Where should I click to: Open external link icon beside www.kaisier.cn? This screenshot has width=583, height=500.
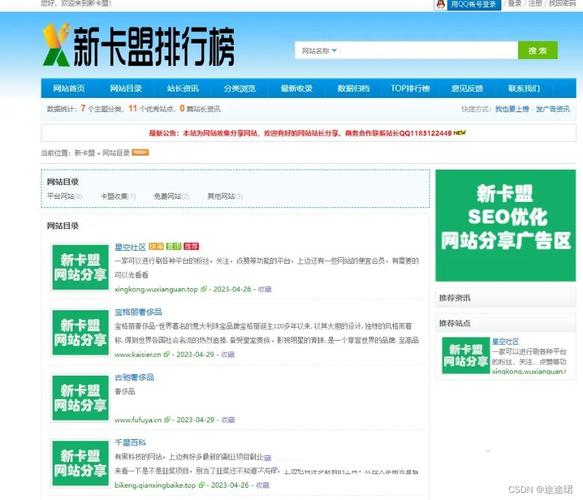click(167, 354)
